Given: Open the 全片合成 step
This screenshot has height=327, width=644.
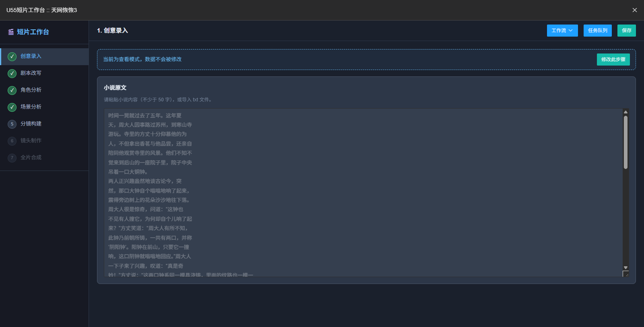Looking at the screenshot, I should tap(44, 158).
